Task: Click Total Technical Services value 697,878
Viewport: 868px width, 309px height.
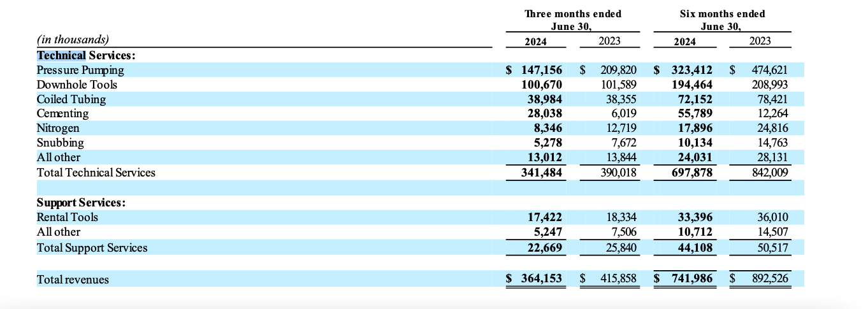Action: 691,173
